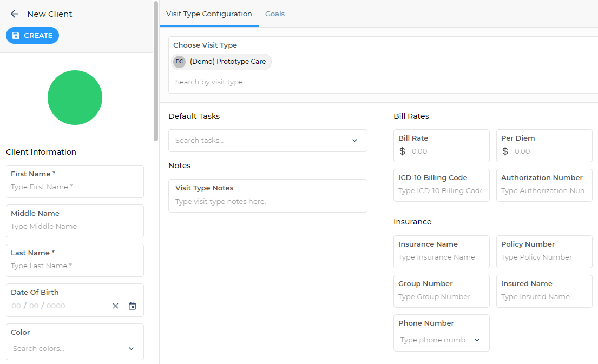598x364 pixels.
Task: Focus the First Name input field
Action: pos(75,187)
